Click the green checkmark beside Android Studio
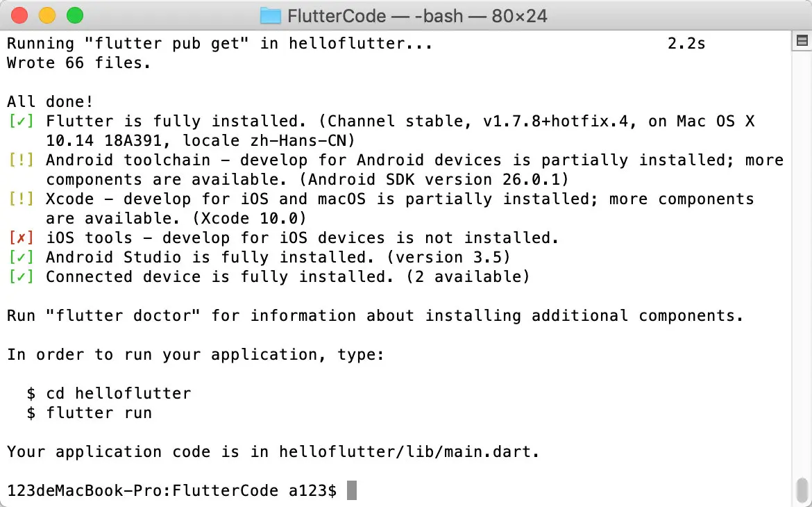The height and width of the screenshot is (507, 812). point(22,257)
